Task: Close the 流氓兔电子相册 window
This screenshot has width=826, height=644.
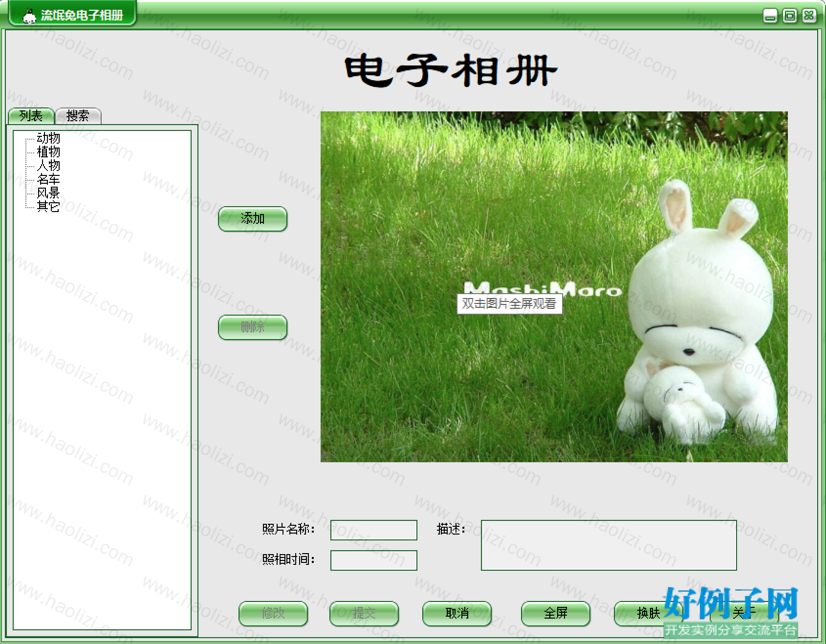Action: [809, 16]
